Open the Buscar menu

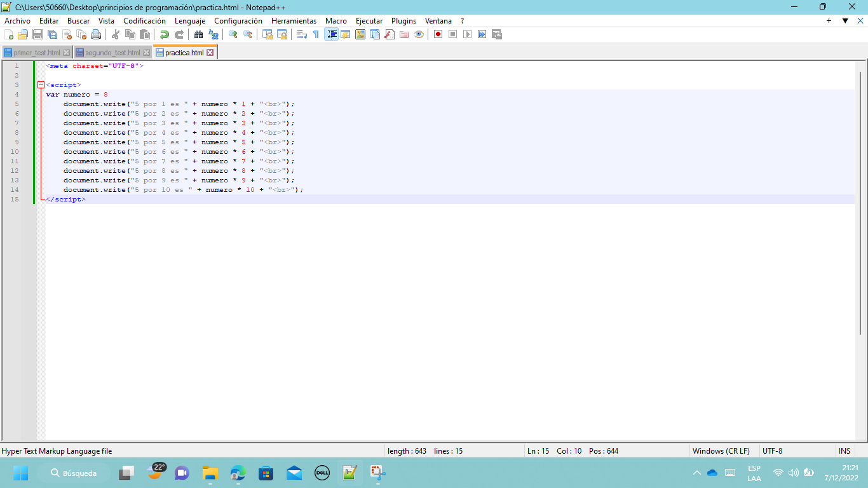pos(79,21)
